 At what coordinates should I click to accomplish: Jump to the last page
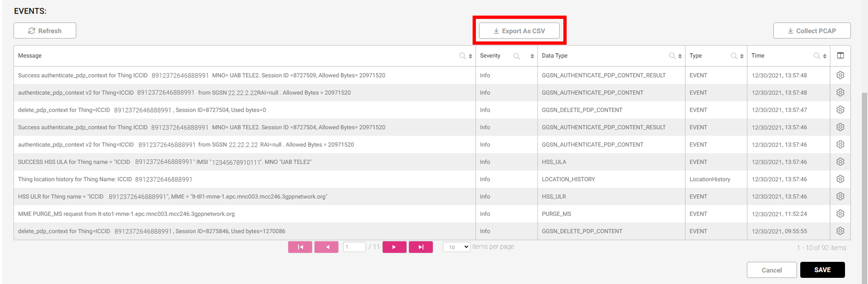click(x=421, y=247)
